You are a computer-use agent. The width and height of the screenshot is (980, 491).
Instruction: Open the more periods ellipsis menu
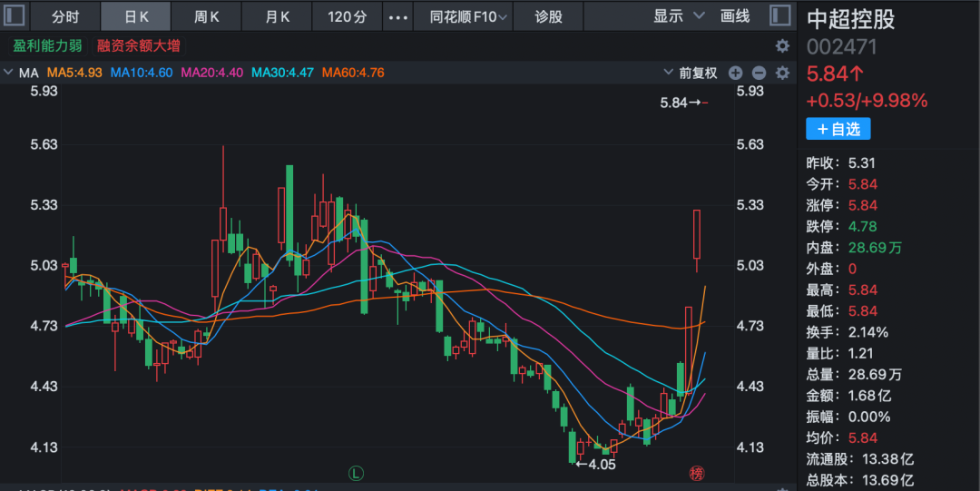[x=397, y=16]
